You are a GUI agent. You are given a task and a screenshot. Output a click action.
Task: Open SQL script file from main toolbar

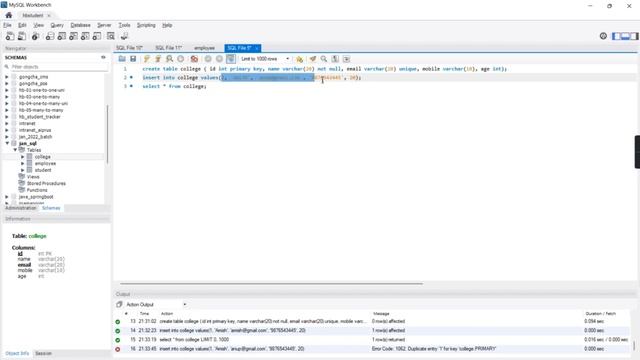coord(22,36)
